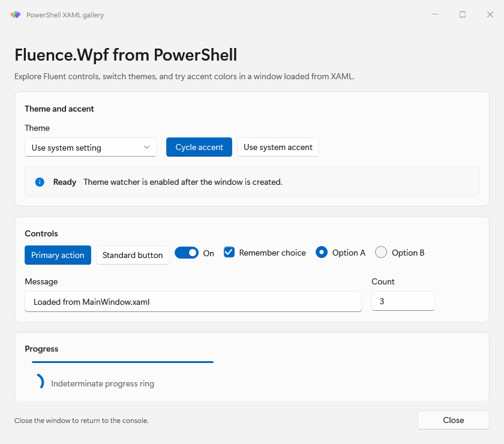This screenshot has height=444, width=504.
Task: Focus the Message text field
Action: coord(193,302)
